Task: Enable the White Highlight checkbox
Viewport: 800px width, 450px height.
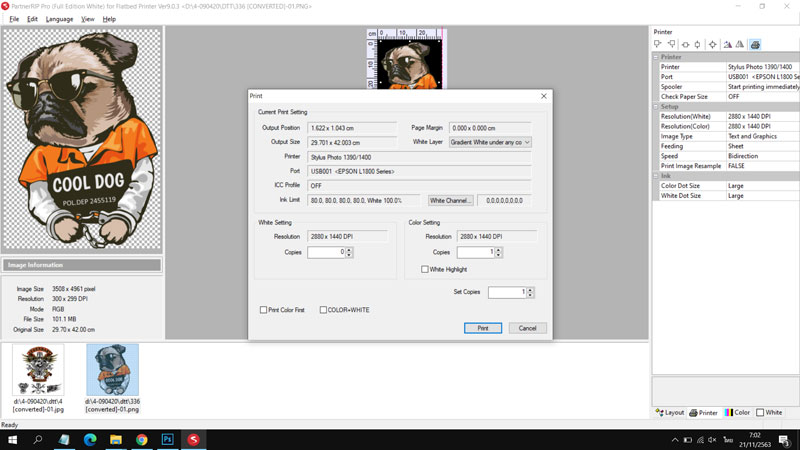Action: click(424, 269)
